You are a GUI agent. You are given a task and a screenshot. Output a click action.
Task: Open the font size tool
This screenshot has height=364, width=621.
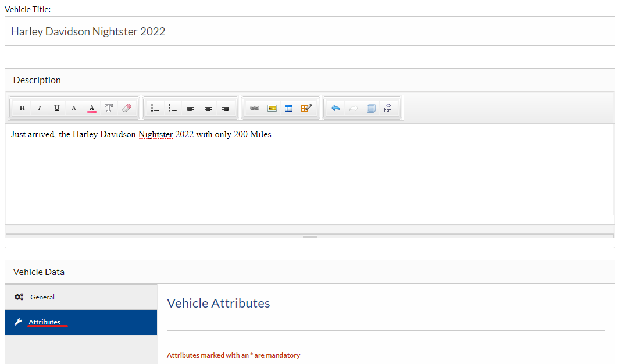pos(74,108)
